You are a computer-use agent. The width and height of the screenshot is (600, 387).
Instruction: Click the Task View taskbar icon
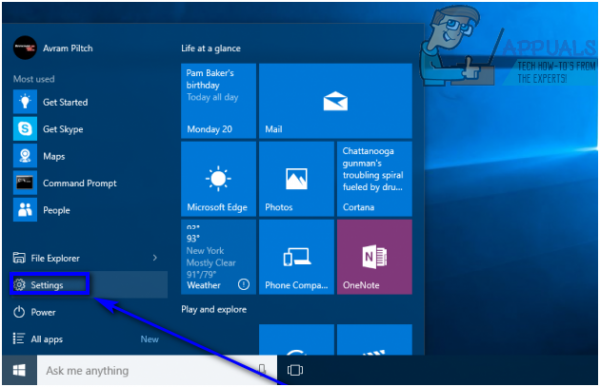(295, 370)
